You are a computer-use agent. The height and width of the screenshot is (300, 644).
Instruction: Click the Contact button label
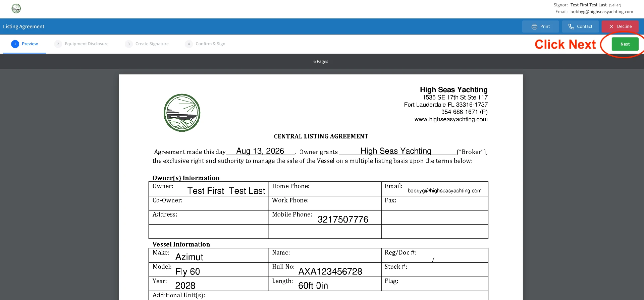585,26
